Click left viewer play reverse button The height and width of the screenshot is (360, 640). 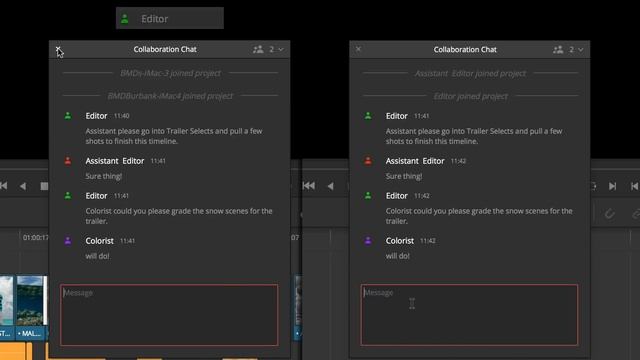(23, 186)
